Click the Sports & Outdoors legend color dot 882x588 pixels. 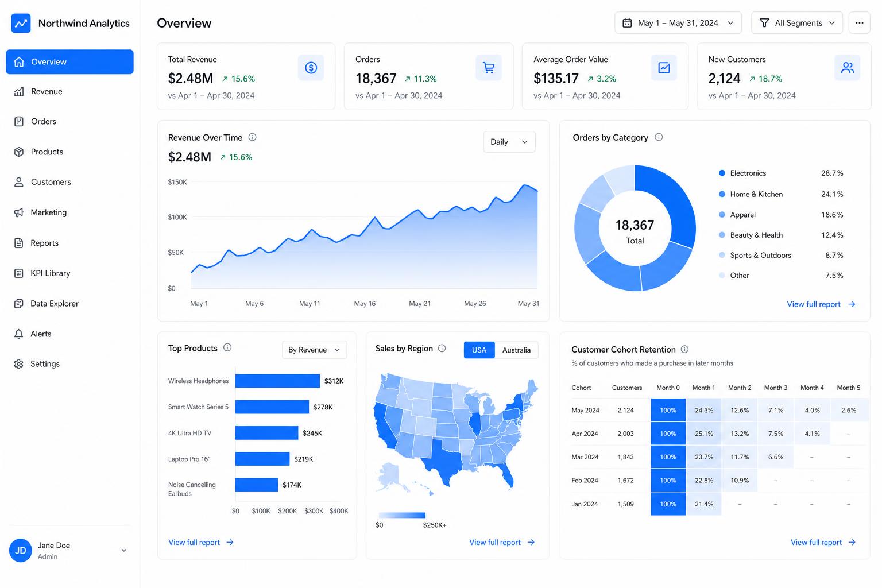point(722,255)
